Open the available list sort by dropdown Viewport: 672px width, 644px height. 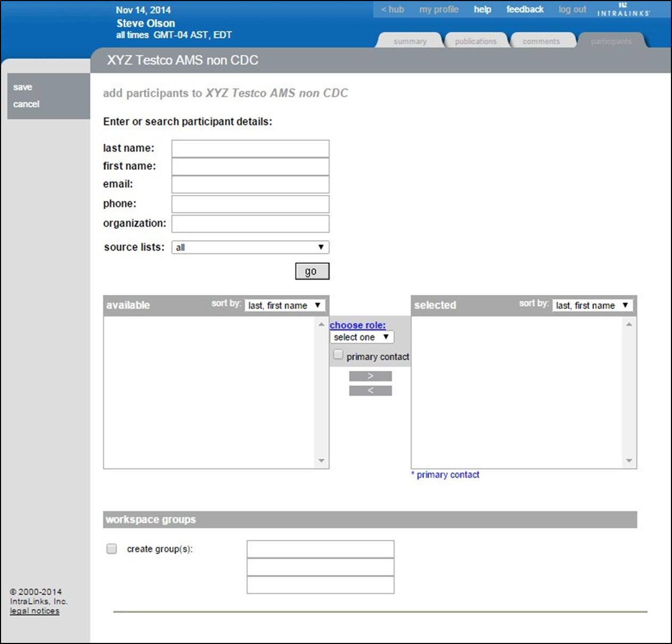point(284,305)
